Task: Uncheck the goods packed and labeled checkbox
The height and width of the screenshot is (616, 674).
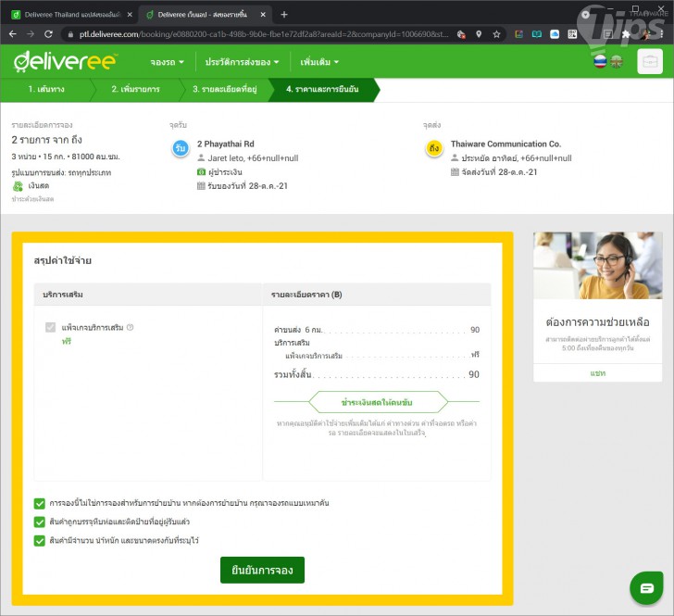Action: click(40, 522)
